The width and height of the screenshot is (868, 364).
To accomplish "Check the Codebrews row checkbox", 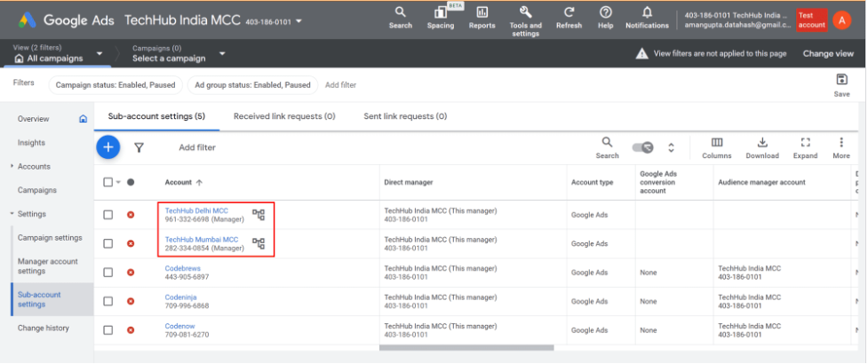I will coord(108,273).
